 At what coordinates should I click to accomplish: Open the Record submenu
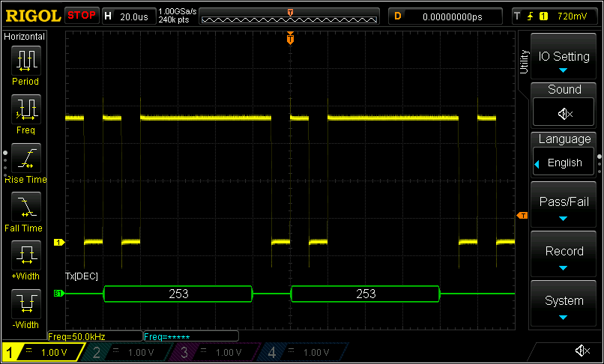(564, 254)
